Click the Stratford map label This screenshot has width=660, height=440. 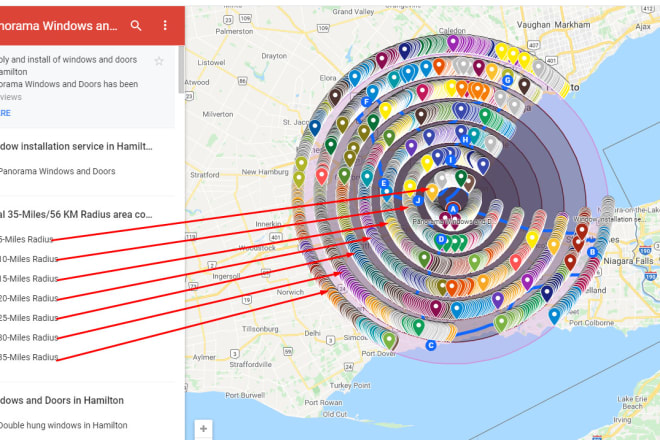click(205, 175)
